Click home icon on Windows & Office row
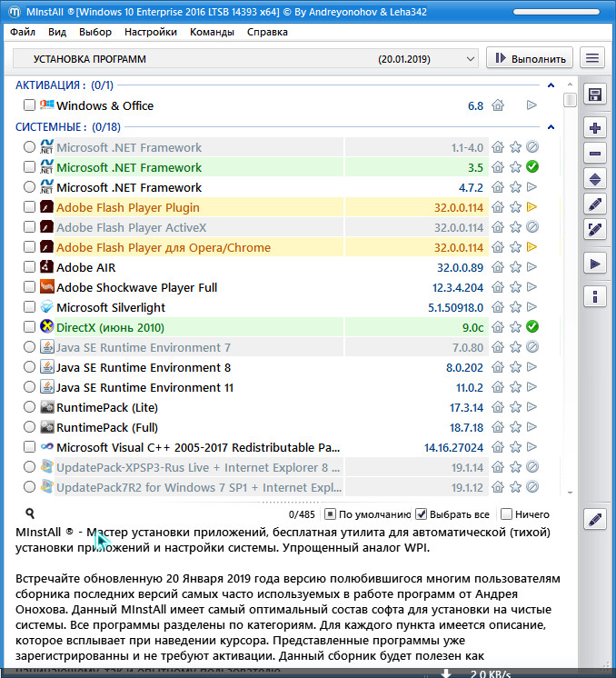Image resolution: width=616 pixels, height=678 pixels. pos(498,105)
